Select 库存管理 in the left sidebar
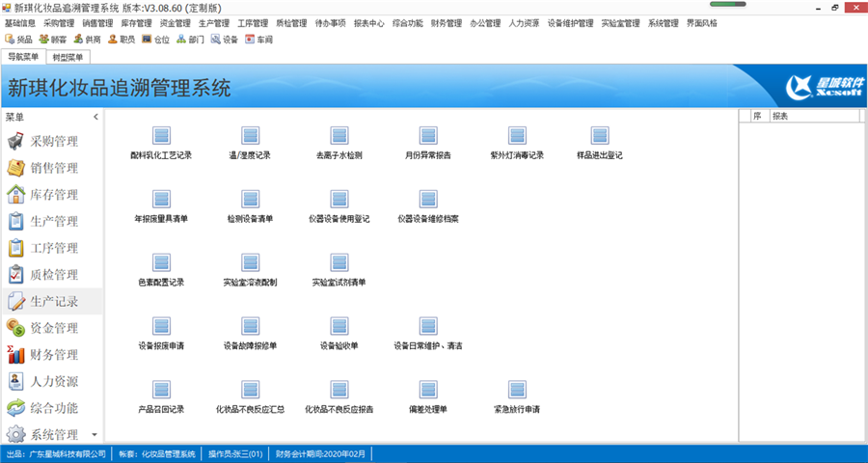Image resolution: width=868 pixels, height=463 pixels. 51,195
